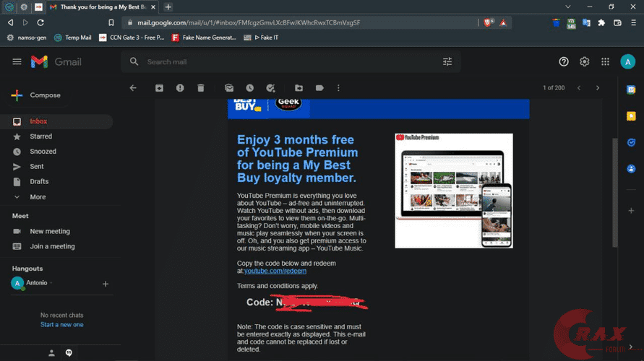Open the Labels tag menu
644x361 pixels.
coord(319,88)
